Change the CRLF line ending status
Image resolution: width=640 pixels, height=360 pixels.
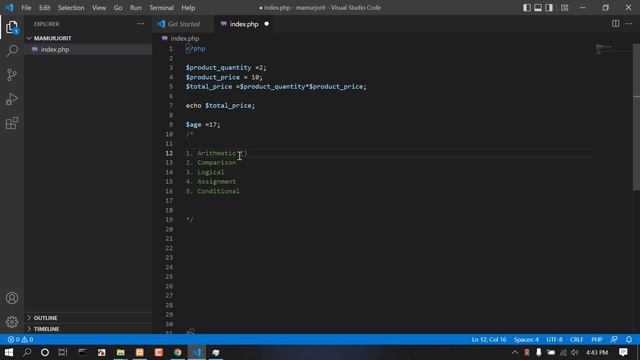tap(576, 340)
